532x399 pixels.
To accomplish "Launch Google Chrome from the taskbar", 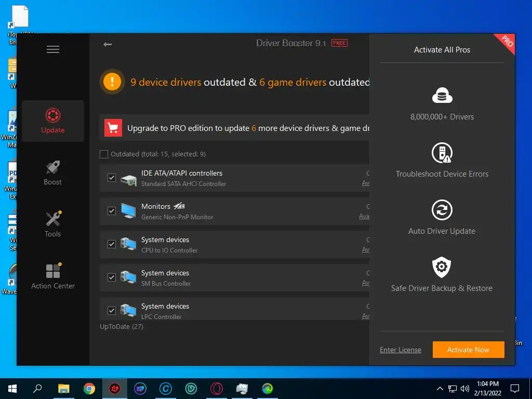I will pos(89,389).
